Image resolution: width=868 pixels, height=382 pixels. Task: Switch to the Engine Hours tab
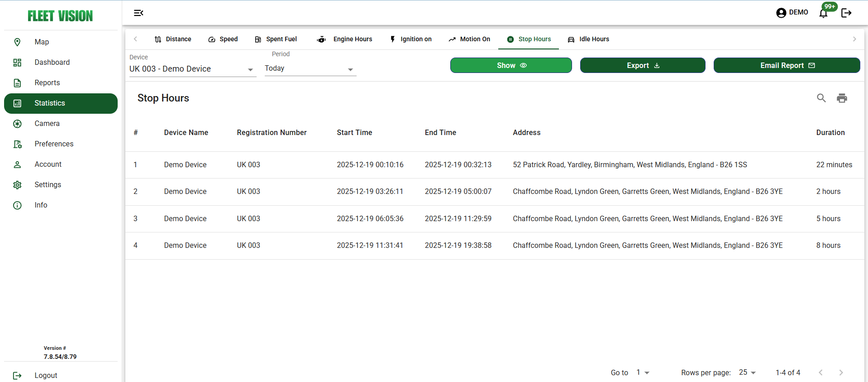(x=345, y=39)
